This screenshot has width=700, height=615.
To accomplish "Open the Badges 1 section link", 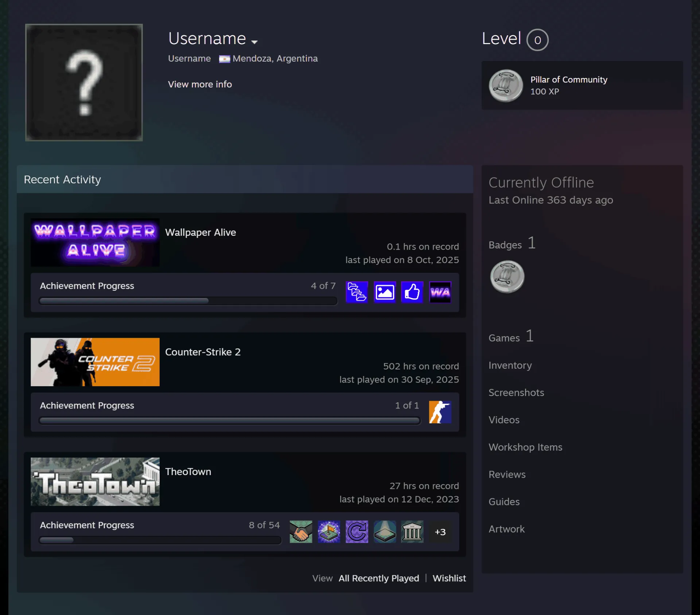I will click(x=512, y=244).
